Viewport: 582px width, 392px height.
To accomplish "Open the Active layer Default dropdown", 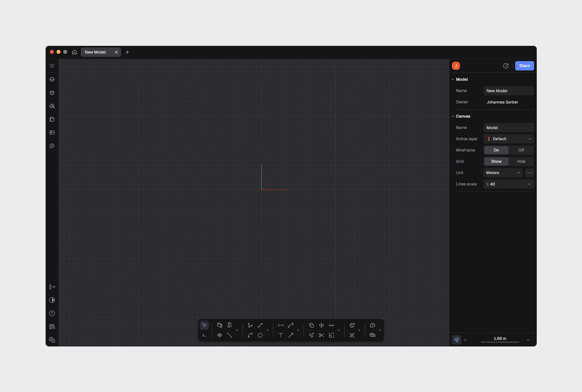I will [x=509, y=139].
